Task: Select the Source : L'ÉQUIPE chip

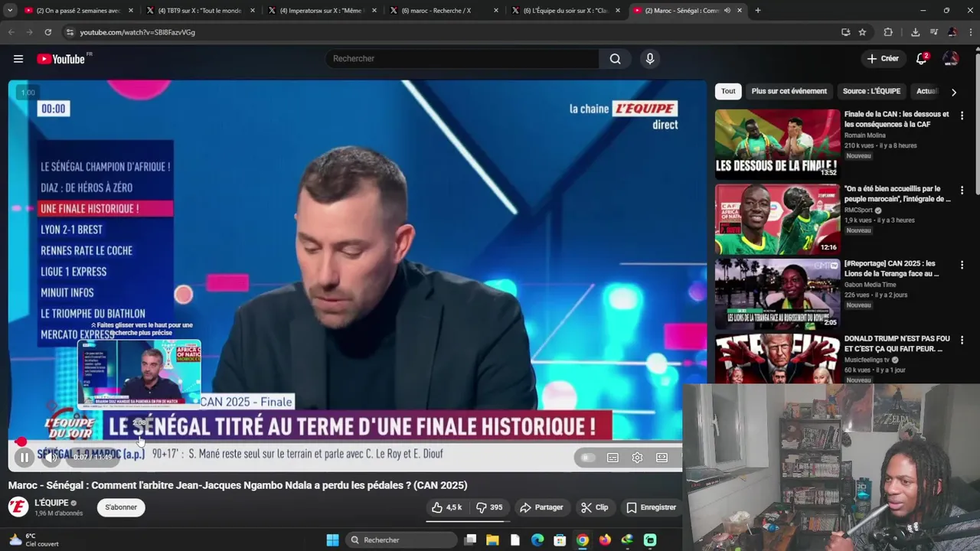Action: coord(871,91)
